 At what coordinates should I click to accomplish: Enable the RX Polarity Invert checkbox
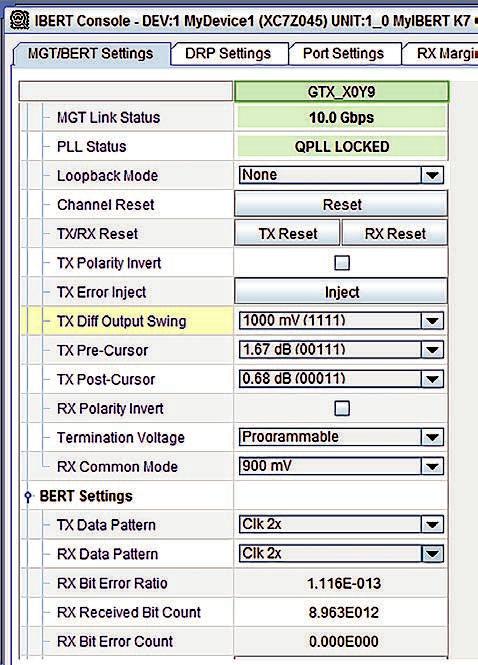pos(342,408)
